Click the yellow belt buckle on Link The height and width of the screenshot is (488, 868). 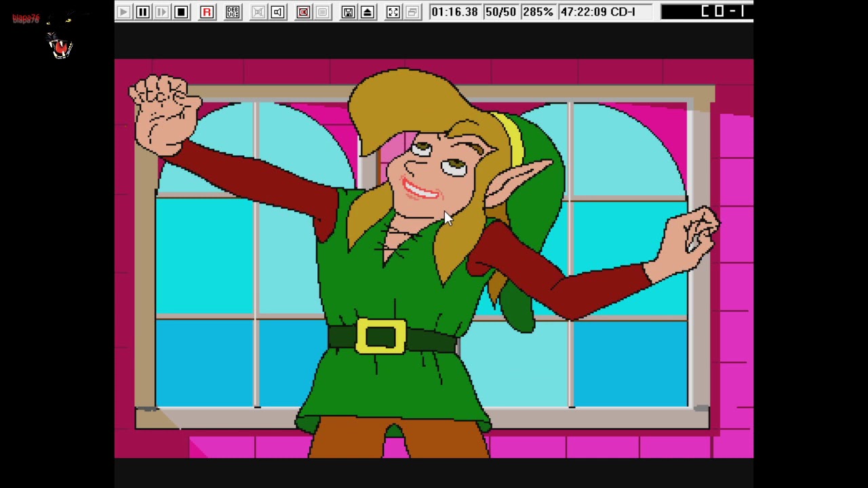(380, 336)
